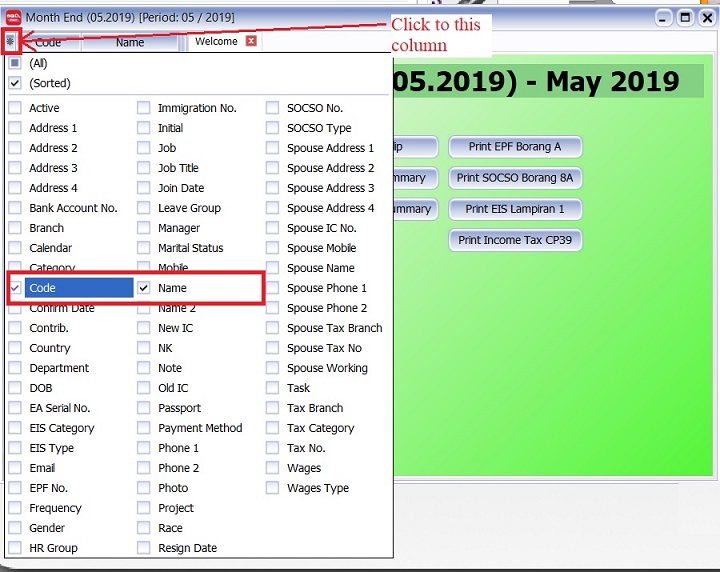Enable the Department column checkbox
Viewport: 720px width, 572px height.
15,368
